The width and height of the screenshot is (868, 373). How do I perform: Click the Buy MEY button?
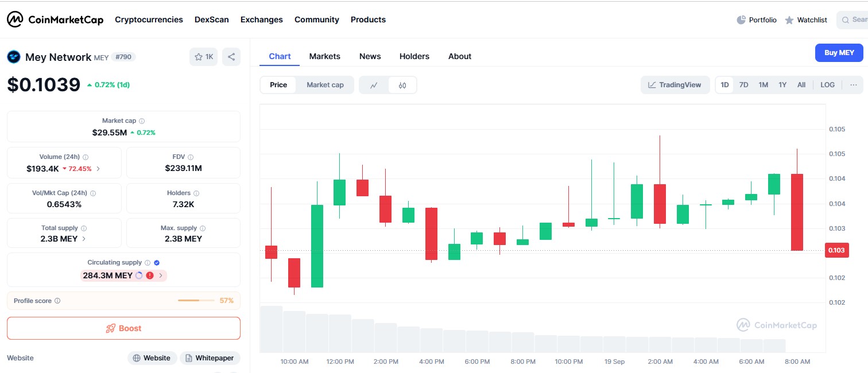pos(839,53)
